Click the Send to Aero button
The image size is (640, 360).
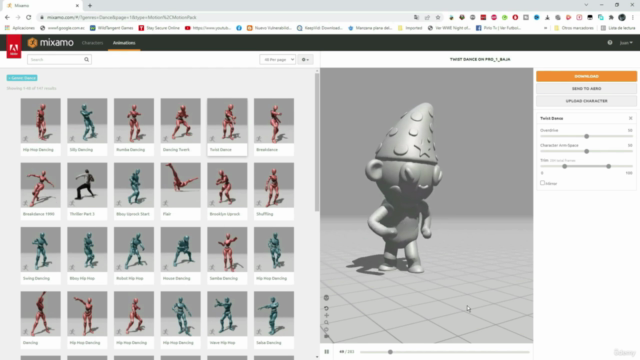(x=587, y=89)
